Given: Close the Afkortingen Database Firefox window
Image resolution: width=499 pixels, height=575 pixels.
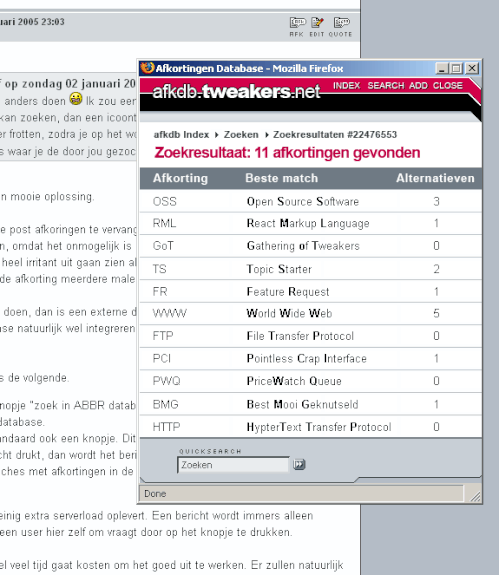Looking at the screenshot, I should [472, 69].
